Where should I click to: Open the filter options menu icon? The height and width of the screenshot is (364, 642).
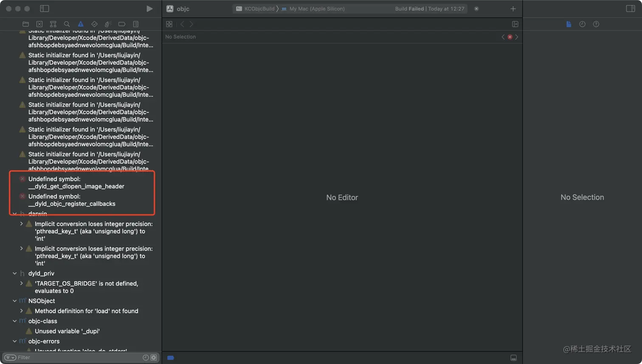coord(10,358)
